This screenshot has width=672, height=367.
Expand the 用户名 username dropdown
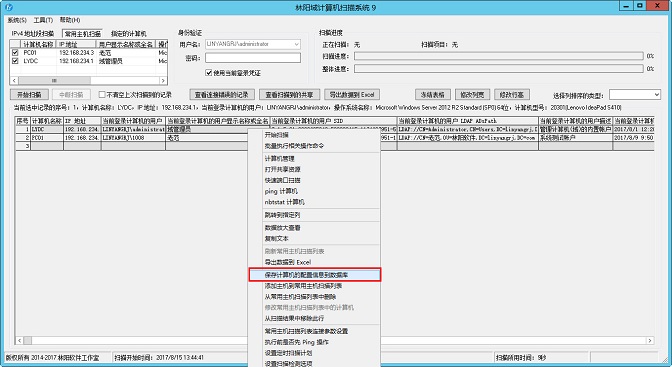coord(296,44)
